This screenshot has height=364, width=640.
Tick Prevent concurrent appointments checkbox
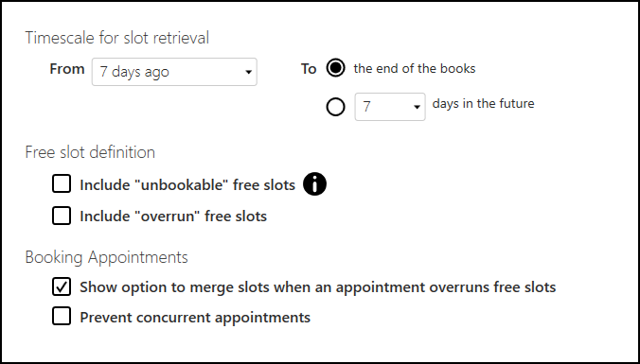pos(62,317)
